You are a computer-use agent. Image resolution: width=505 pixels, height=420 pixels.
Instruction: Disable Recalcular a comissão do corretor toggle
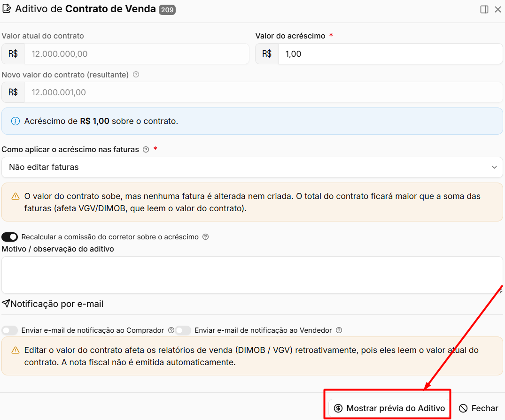10,237
